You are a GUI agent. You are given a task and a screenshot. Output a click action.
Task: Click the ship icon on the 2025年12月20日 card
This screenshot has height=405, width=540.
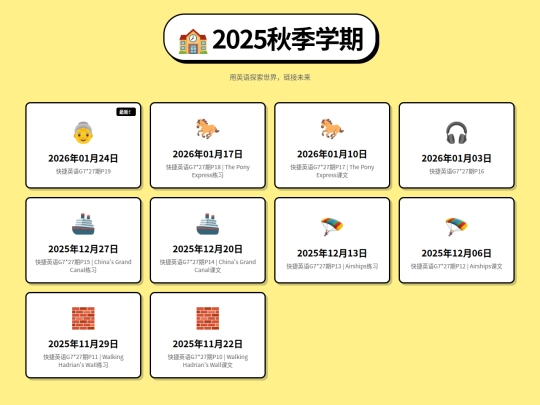tap(208, 224)
